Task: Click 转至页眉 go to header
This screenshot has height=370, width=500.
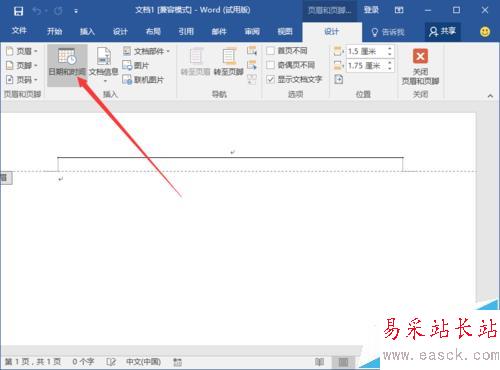Action: [x=196, y=62]
